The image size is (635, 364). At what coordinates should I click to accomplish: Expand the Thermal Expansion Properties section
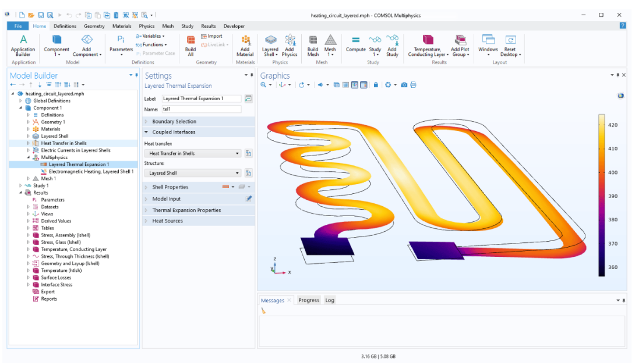pos(146,210)
